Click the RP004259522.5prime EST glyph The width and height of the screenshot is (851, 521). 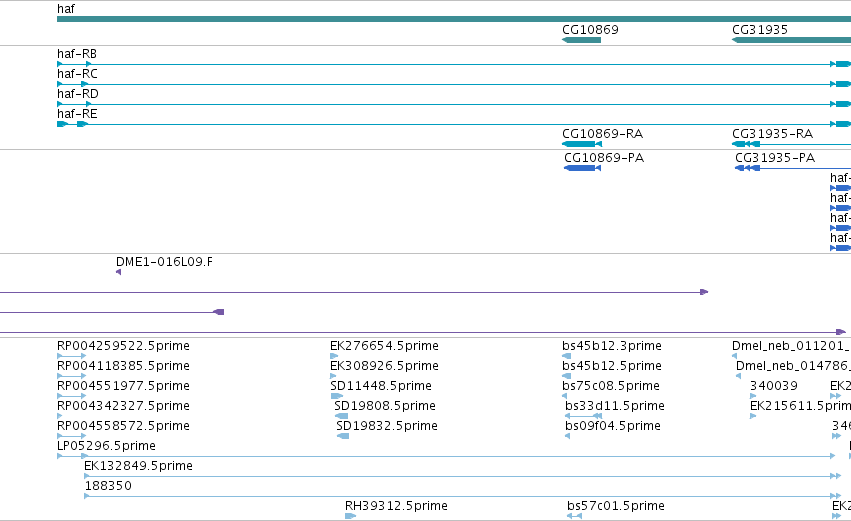point(71,356)
